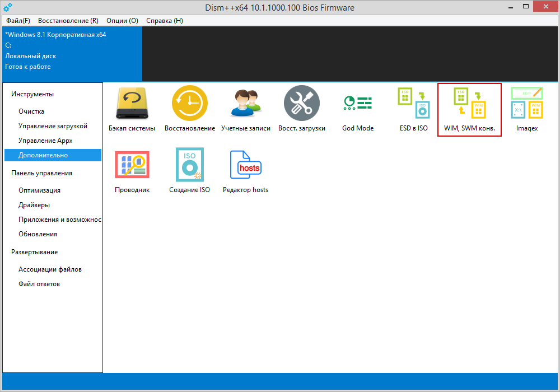
Task: Open the Опции (O) menu
Action: click(122, 21)
